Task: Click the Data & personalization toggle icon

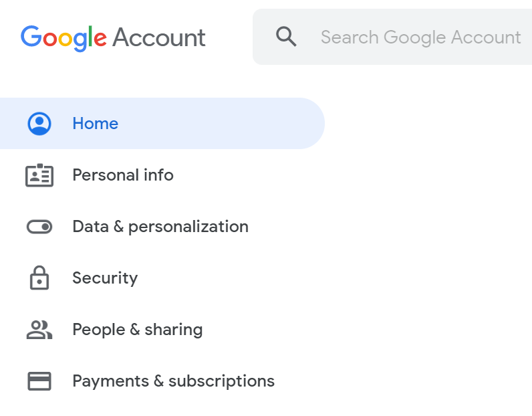Action: click(x=39, y=227)
